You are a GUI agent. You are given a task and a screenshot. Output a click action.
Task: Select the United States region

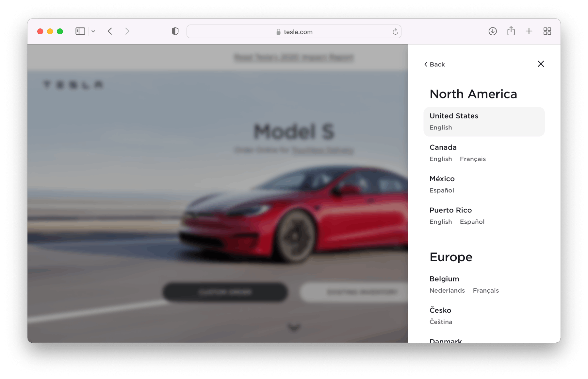pos(484,122)
